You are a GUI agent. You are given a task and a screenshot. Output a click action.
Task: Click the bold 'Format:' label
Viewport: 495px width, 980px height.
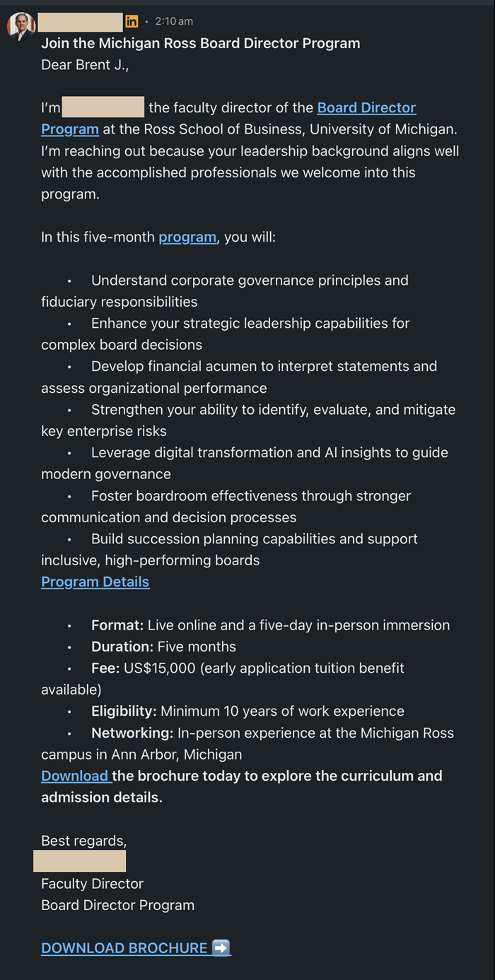pyautogui.click(x=117, y=625)
